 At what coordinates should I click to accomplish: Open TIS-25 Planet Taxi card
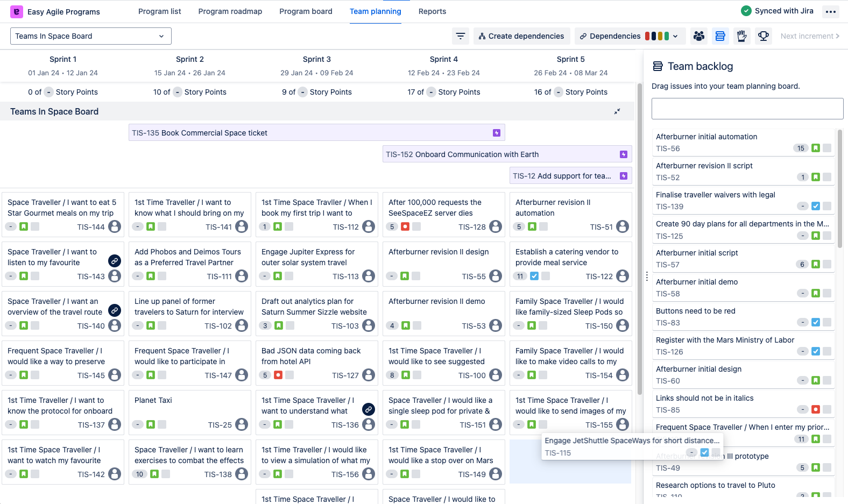point(189,412)
